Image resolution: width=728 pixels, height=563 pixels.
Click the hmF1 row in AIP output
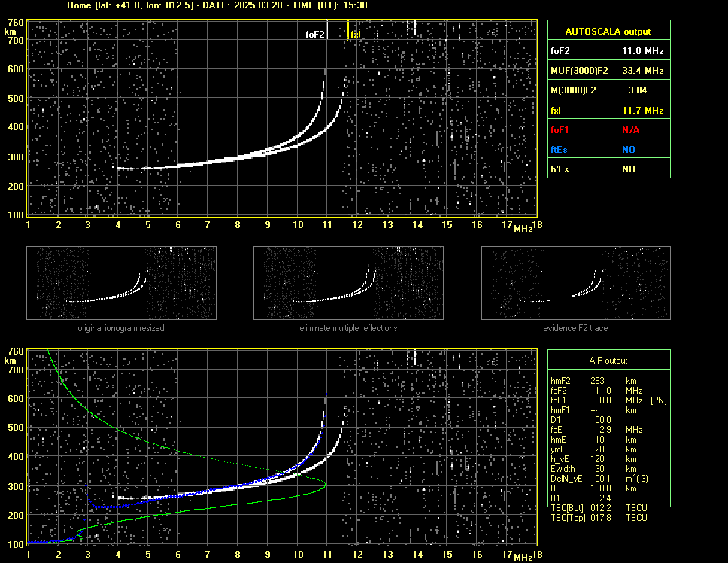594,410
